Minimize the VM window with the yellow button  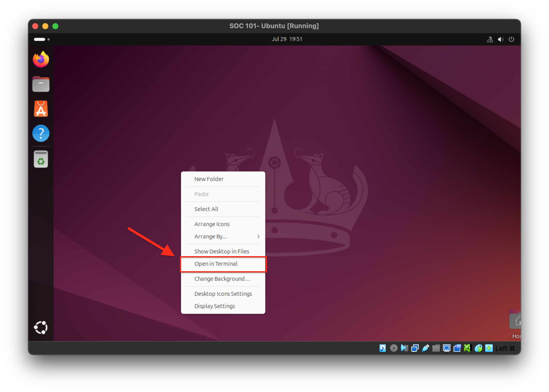(x=45, y=26)
